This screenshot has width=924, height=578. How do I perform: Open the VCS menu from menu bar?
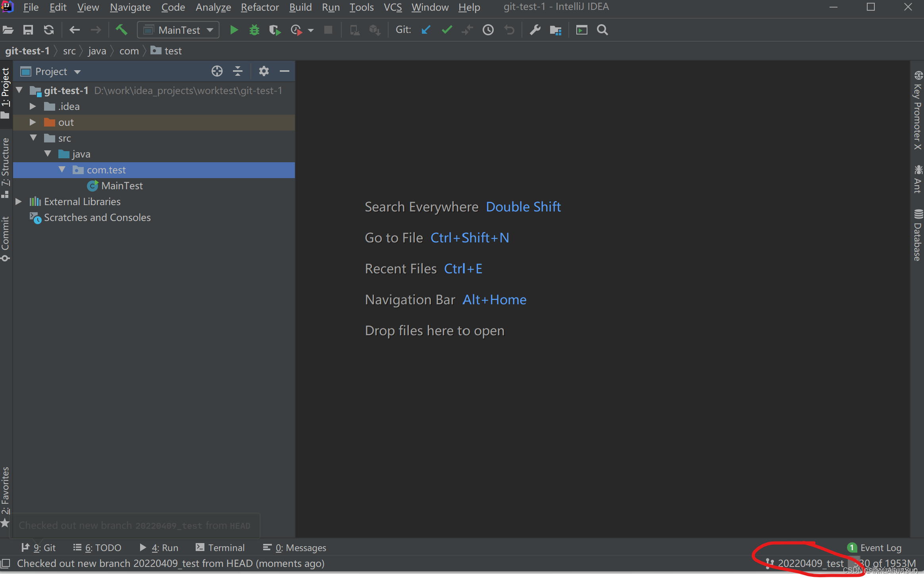point(394,7)
